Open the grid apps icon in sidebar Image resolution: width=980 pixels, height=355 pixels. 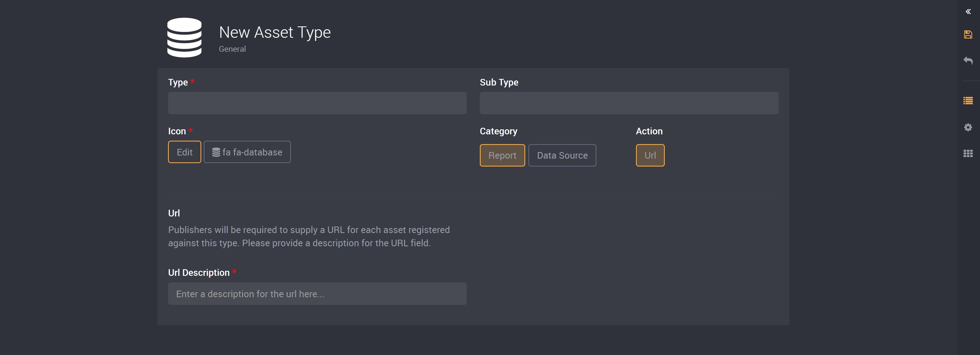point(968,153)
